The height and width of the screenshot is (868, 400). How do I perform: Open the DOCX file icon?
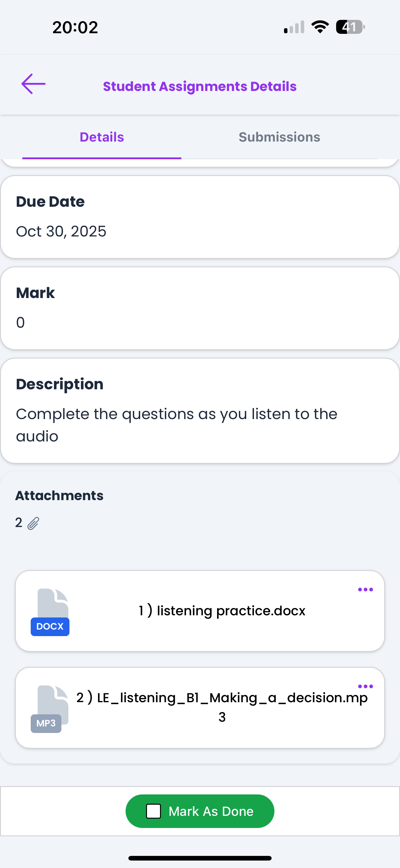[x=50, y=612]
